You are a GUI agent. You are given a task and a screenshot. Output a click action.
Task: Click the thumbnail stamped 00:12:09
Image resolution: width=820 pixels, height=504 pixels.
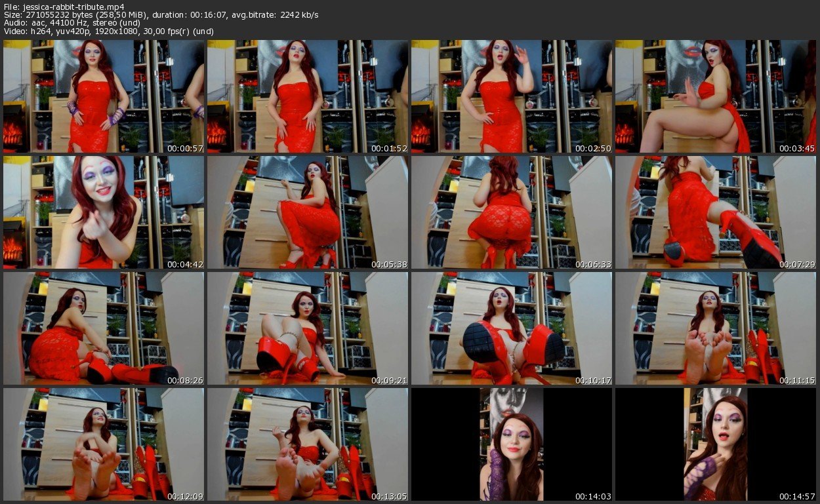tap(104, 444)
